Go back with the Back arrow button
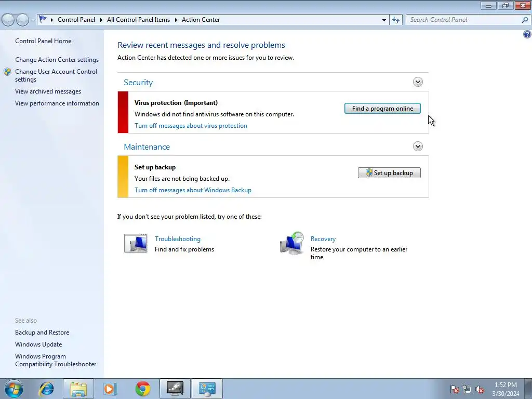 click(8, 20)
